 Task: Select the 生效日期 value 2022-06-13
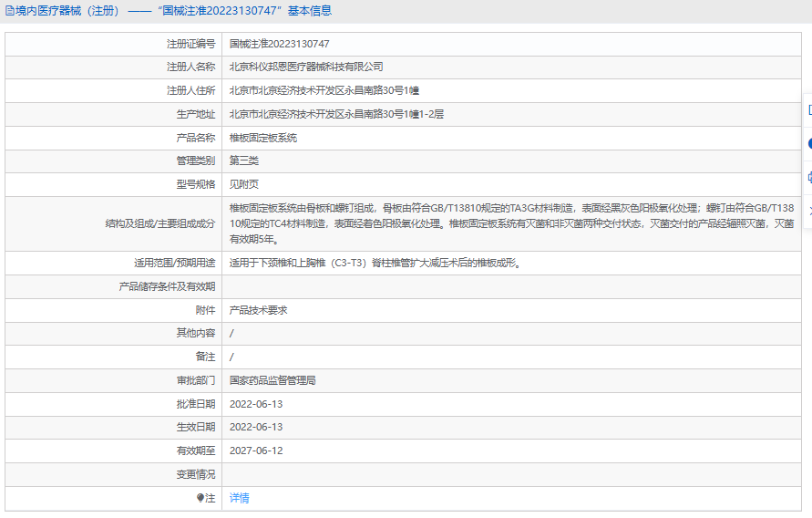point(256,428)
